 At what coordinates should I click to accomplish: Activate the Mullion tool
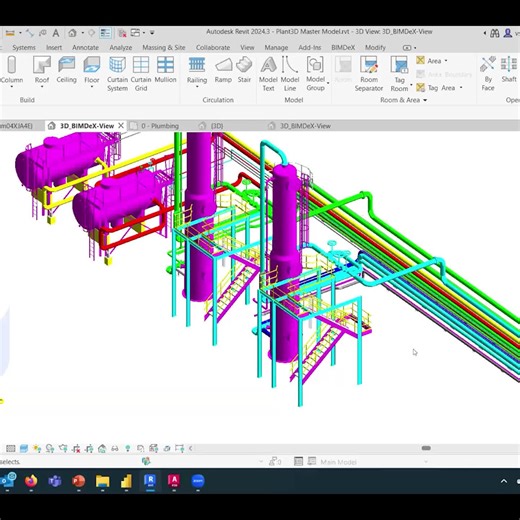(x=165, y=70)
